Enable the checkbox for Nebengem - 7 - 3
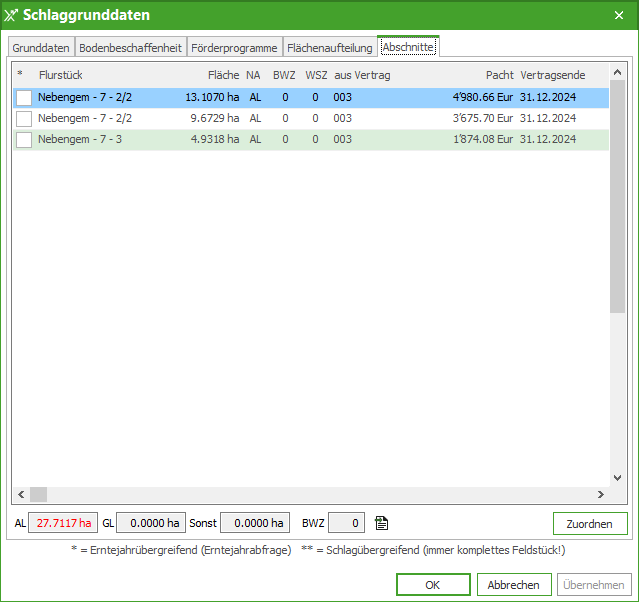Screen dimensions: 639x602 point(24,140)
